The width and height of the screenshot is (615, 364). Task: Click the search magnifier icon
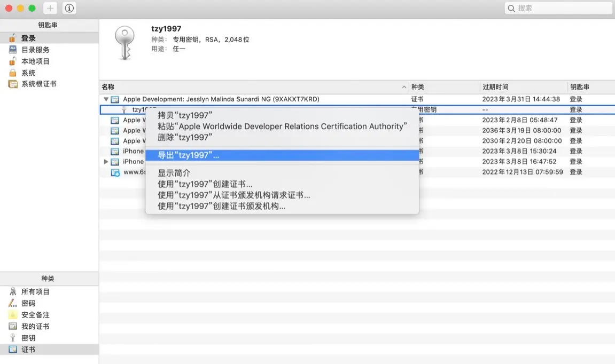pos(511,8)
